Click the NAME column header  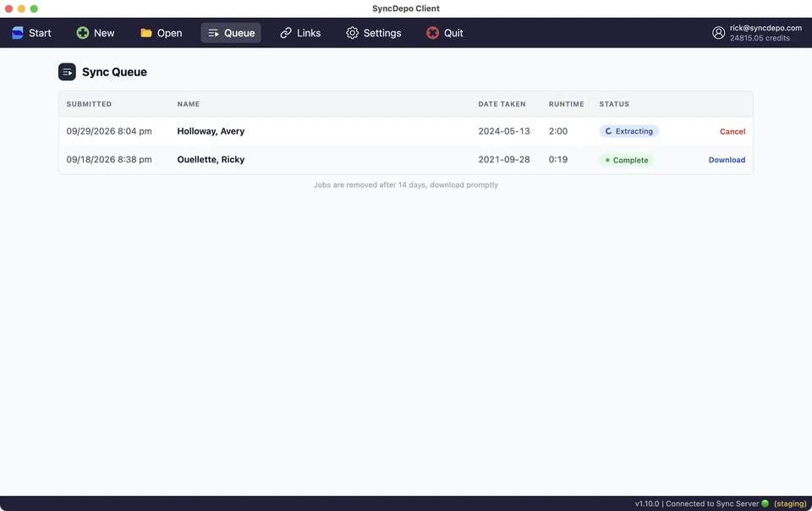tap(189, 104)
